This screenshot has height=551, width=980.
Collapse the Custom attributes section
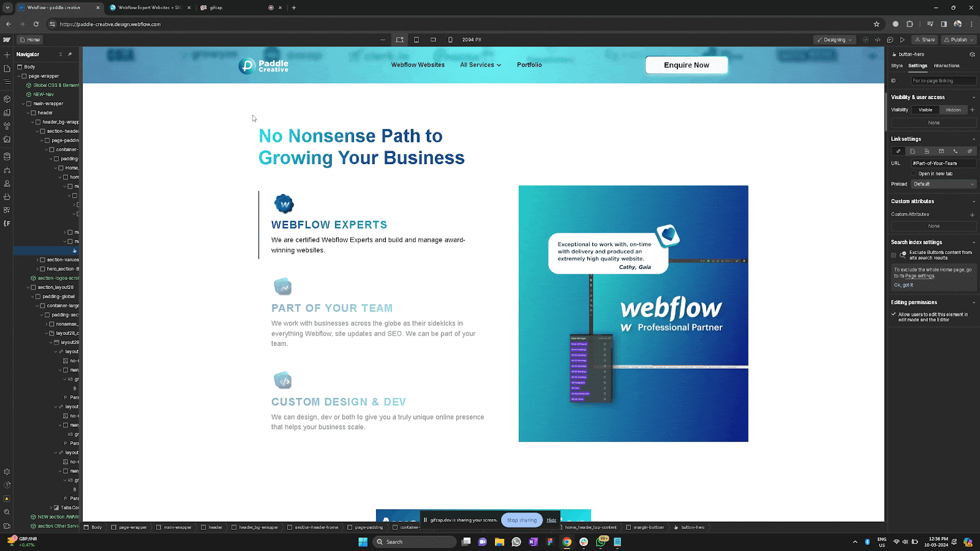tap(974, 201)
